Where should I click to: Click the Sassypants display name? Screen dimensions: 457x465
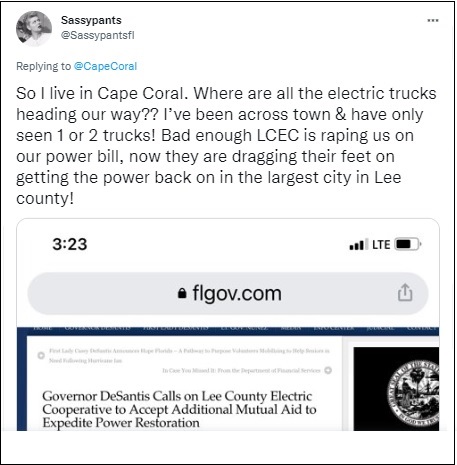tap(91, 20)
